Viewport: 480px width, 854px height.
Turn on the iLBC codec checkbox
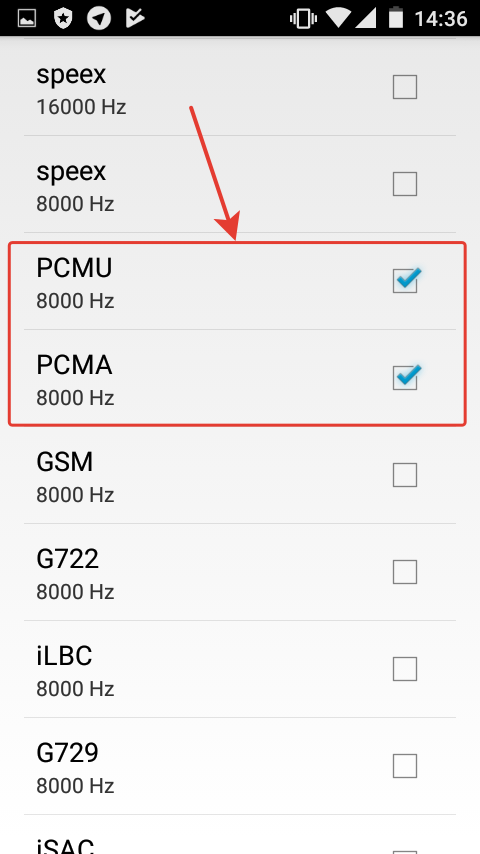tap(405, 669)
